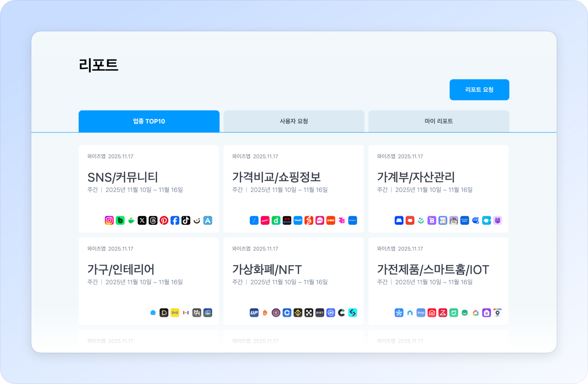
Task: Click the blue slash icon in 가격비교/쇼핑정보
Action: pyautogui.click(x=254, y=221)
